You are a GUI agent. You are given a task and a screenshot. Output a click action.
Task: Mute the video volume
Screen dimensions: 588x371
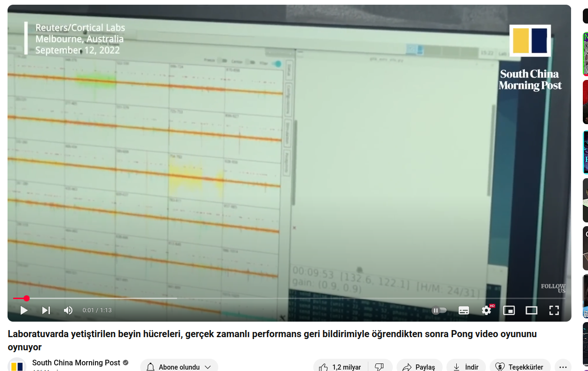click(68, 310)
